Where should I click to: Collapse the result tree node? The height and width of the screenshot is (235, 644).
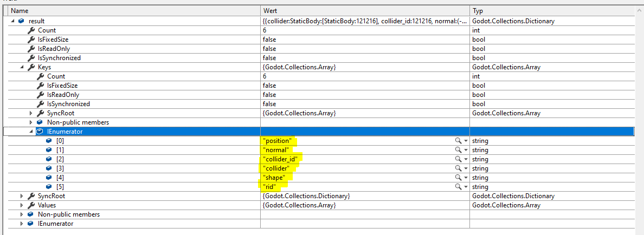pos(12,21)
